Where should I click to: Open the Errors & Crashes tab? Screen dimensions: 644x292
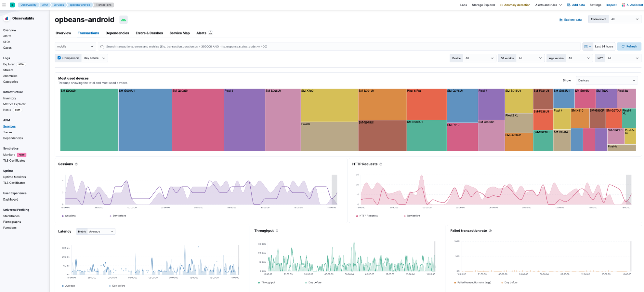click(x=149, y=33)
